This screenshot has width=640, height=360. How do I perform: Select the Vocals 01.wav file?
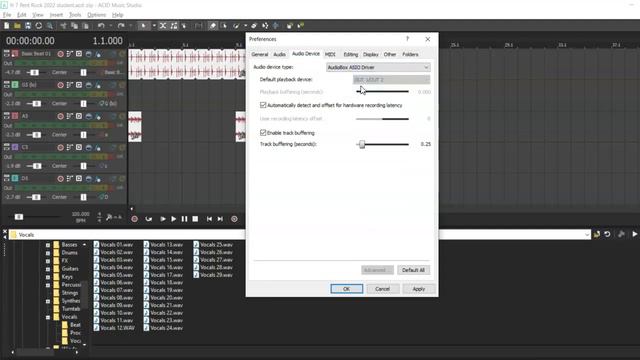click(x=113, y=244)
